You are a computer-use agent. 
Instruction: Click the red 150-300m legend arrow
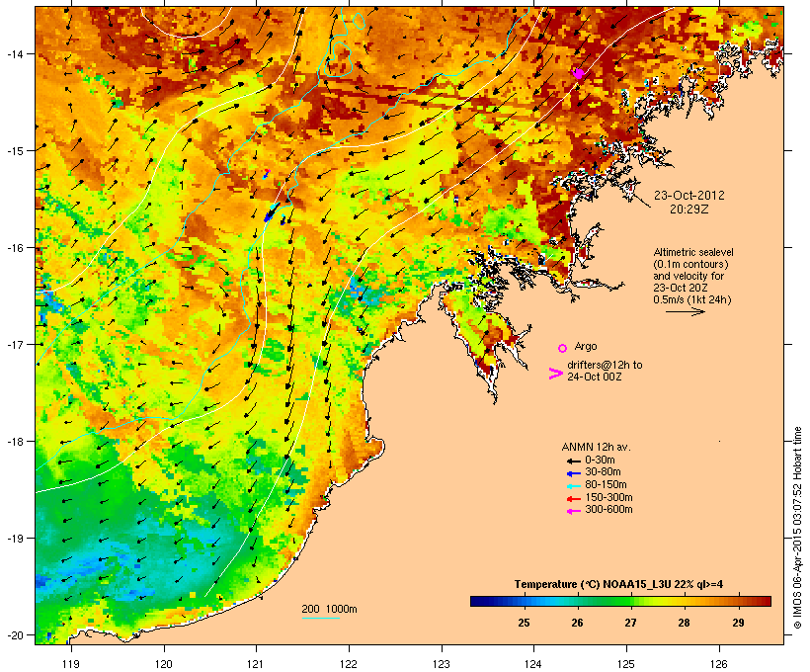tap(573, 499)
